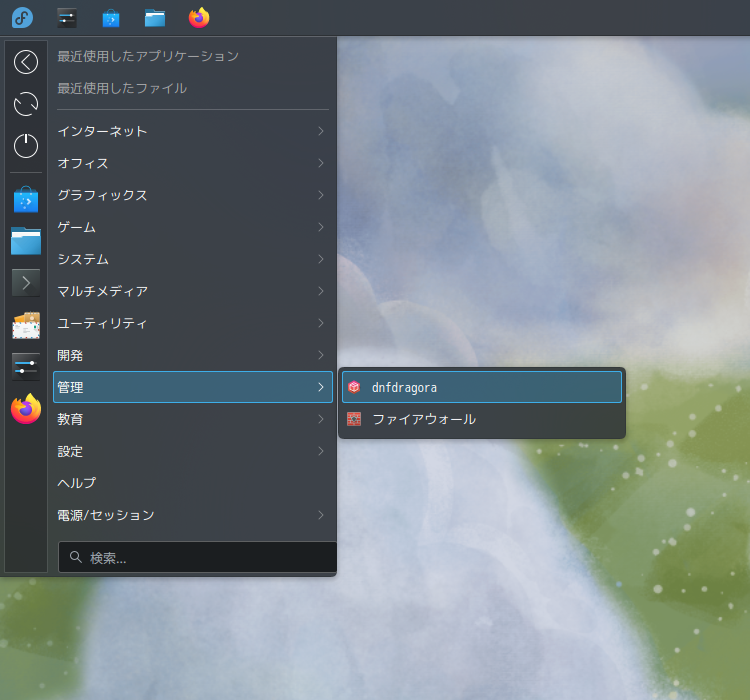
Task: Expand chevron next to 設定
Action: tap(321, 451)
